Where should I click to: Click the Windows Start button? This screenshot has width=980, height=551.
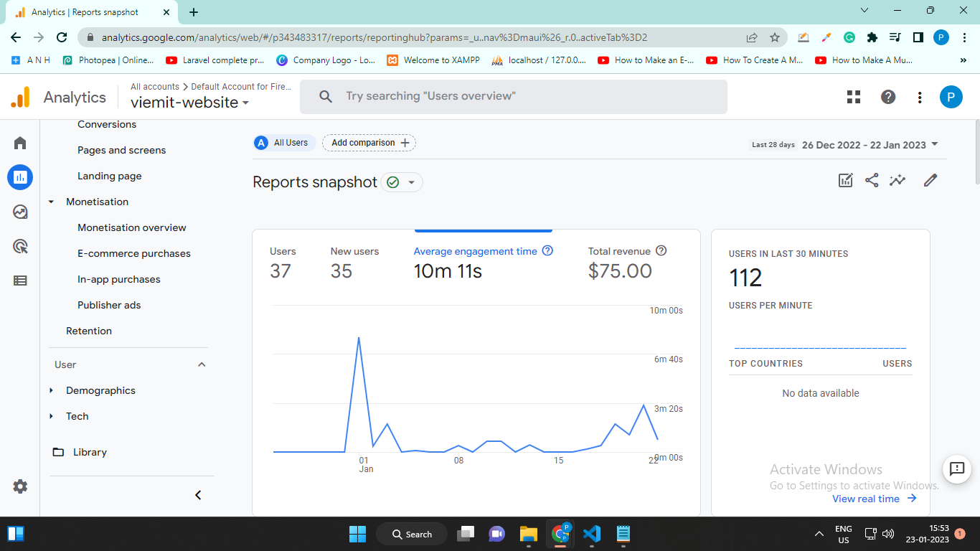(x=357, y=534)
